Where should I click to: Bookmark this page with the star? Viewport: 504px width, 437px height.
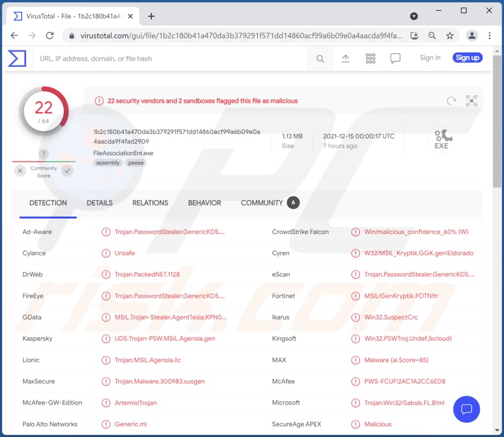click(450, 36)
